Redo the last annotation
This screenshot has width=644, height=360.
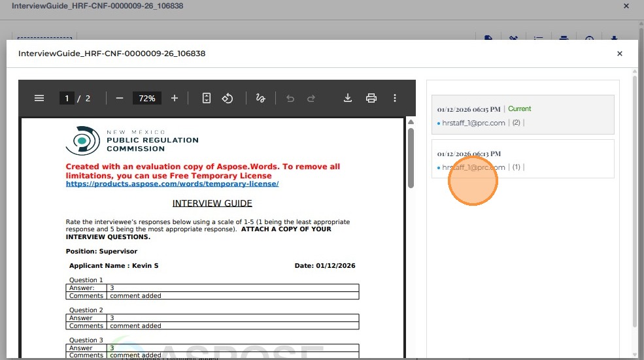311,98
